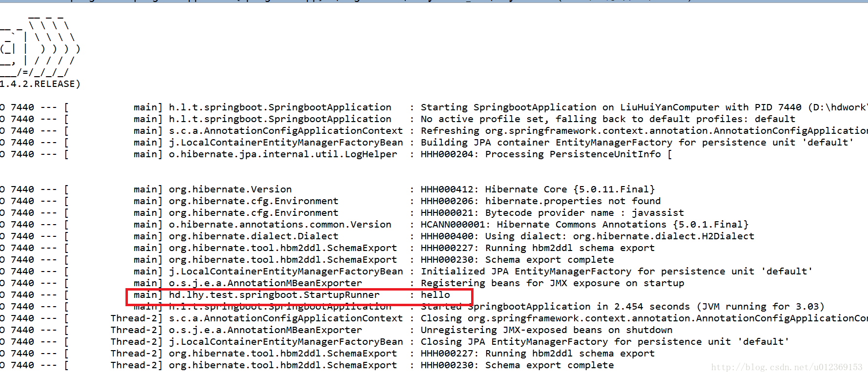Screen dimensions: 868x377
Task: Click the 'hello' output message
Action: point(435,295)
